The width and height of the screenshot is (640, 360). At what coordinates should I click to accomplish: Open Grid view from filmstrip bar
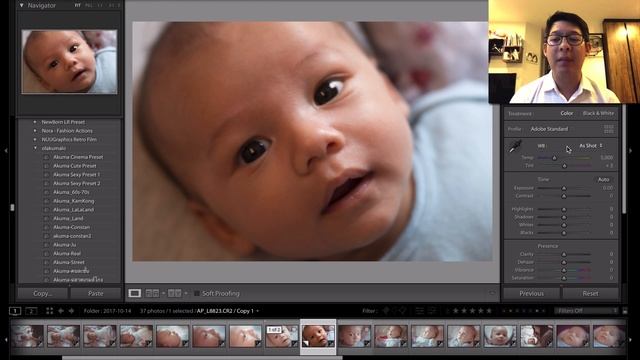[x=49, y=311]
